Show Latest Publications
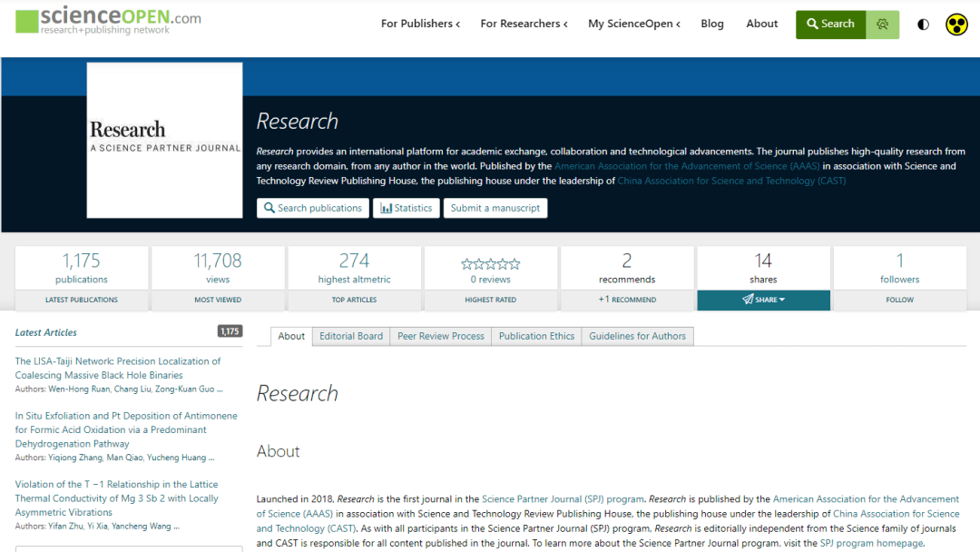Viewport: 980px width, 552px height. pyautogui.click(x=82, y=301)
